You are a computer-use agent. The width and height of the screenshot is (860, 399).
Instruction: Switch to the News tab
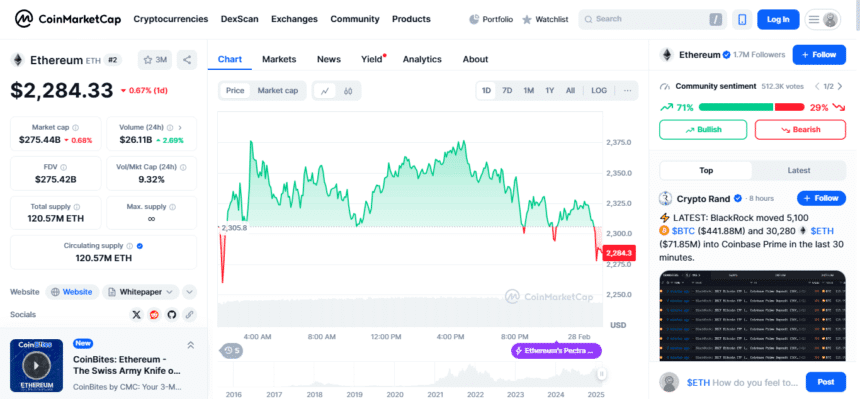click(x=329, y=59)
